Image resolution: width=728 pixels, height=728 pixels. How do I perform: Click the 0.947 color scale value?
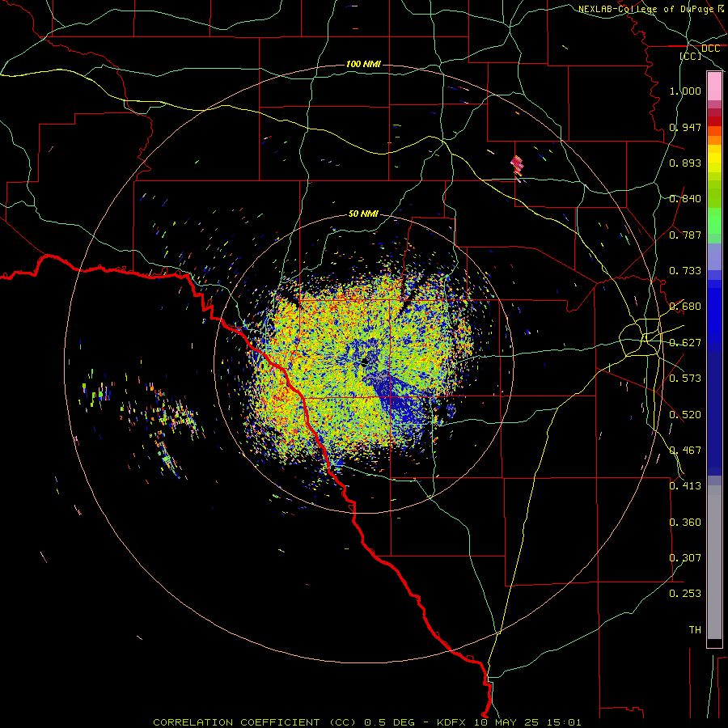pos(685,127)
